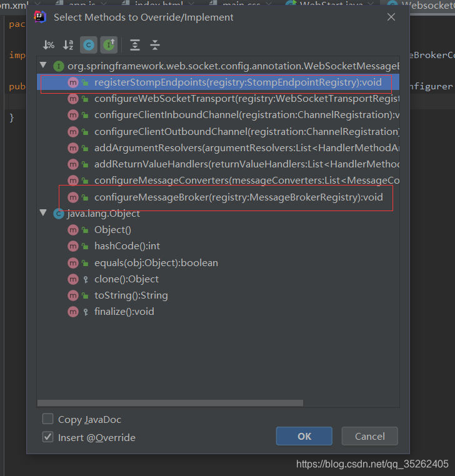The height and width of the screenshot is (476, 455).
Task: Select clone():Object method
Action: pyautogui.click(x=218, y=279)
